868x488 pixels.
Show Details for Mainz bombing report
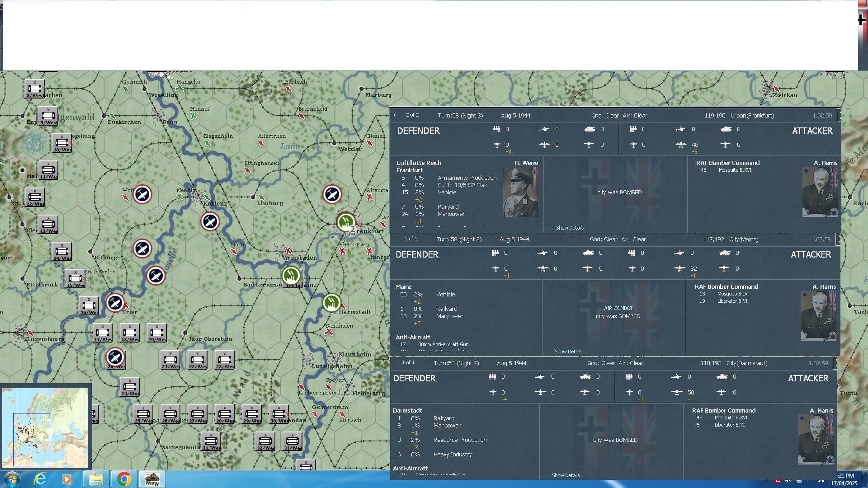coord(568,352)
